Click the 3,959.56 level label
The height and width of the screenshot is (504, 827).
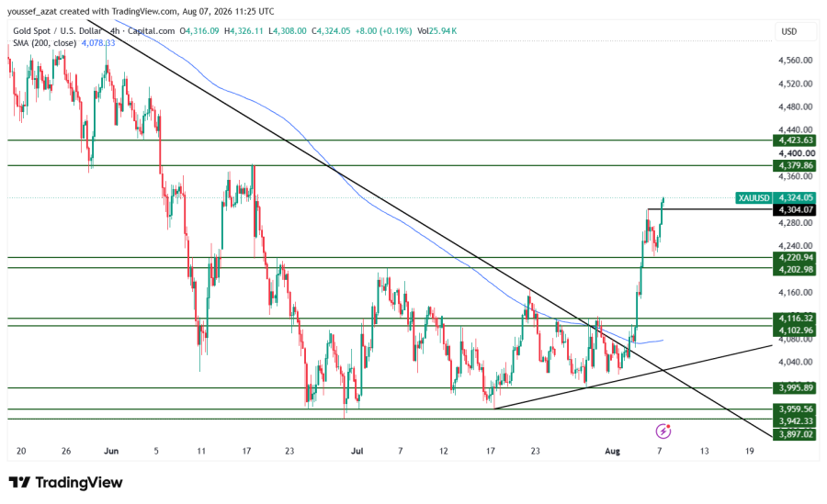click(x=794, y=409)
